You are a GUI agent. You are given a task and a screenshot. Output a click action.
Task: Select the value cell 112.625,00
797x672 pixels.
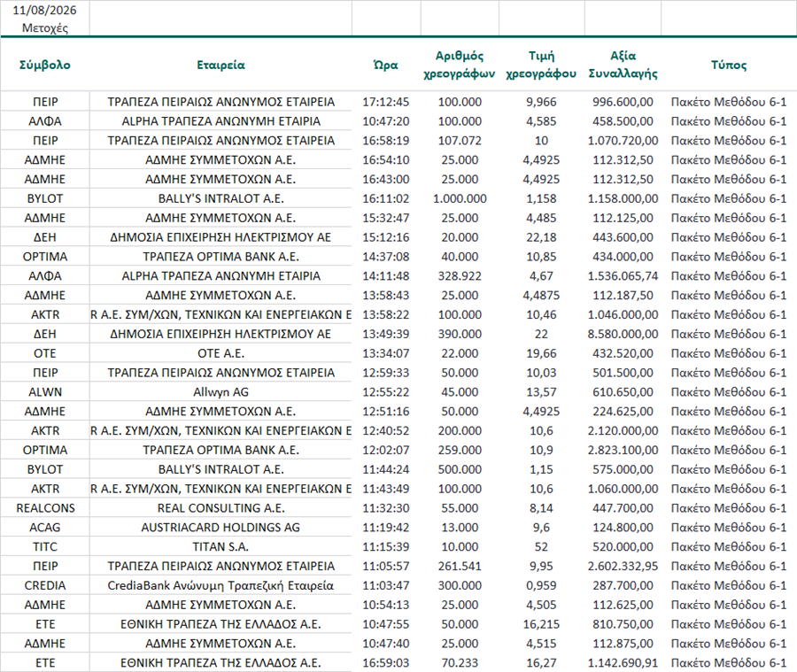[623, 604]
